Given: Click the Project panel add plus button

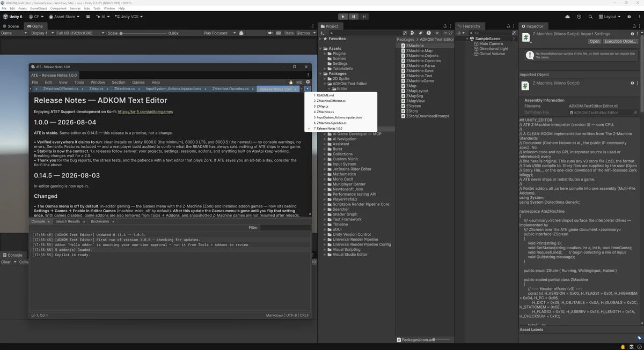Looking at the screenshot, I should tap(323, 33).
